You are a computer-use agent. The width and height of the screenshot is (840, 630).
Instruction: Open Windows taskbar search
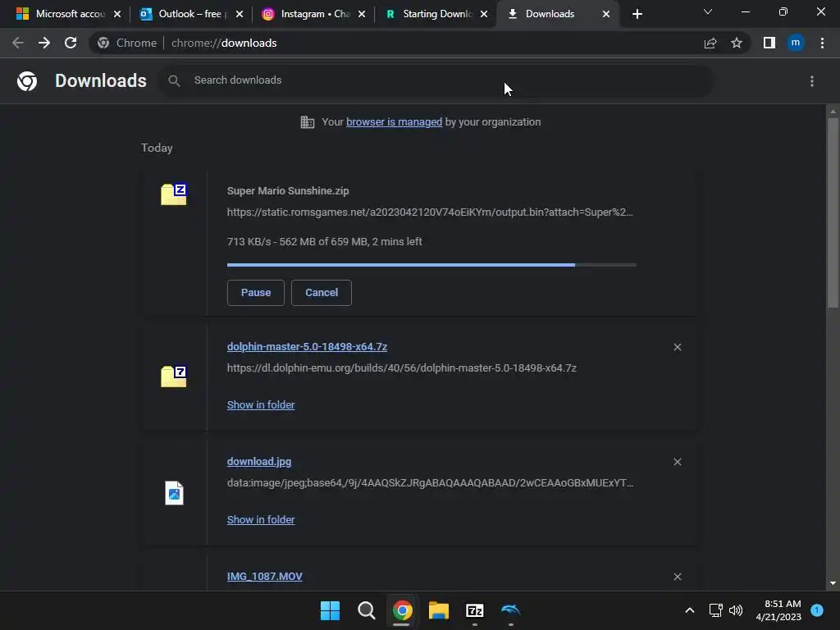(x=367, y=610)
